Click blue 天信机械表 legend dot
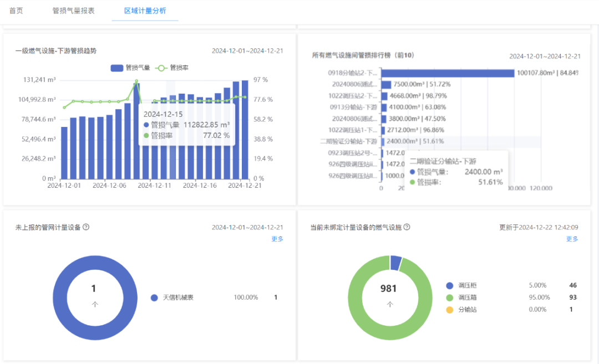Viewport: 599px width, 364px height. (x=154, y=298)
